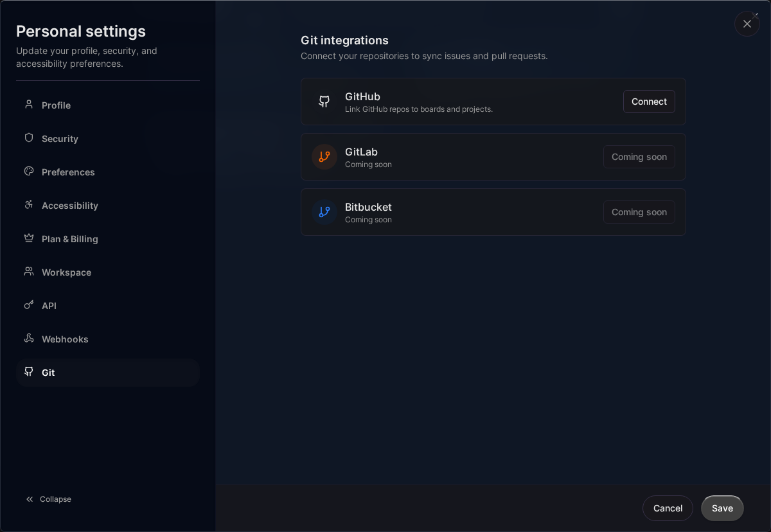The image size is (771, 532).
Task: Open Webhooks using the webhook icon
Action: (x=28, y=339)
